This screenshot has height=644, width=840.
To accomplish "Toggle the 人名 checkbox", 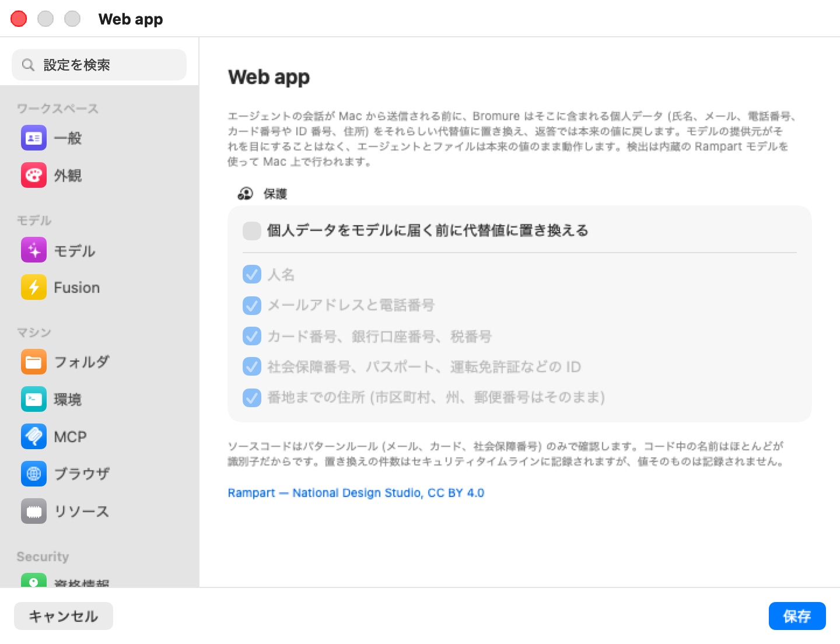I will point(252,274).
